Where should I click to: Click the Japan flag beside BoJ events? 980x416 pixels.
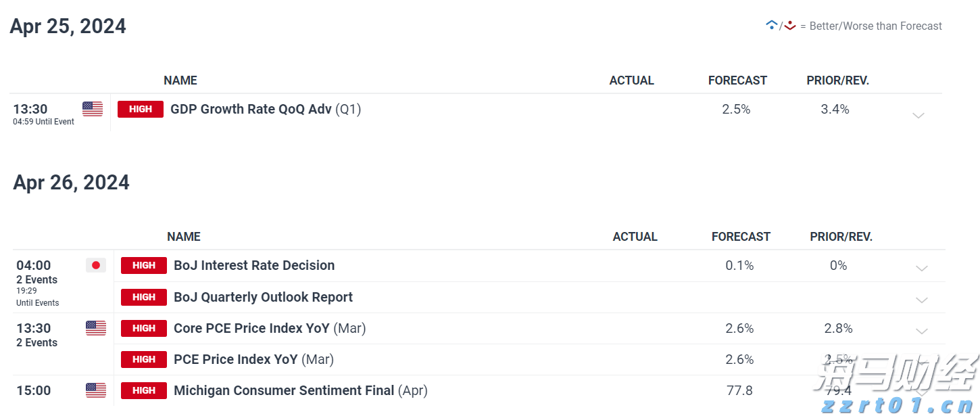coord(96,265)
